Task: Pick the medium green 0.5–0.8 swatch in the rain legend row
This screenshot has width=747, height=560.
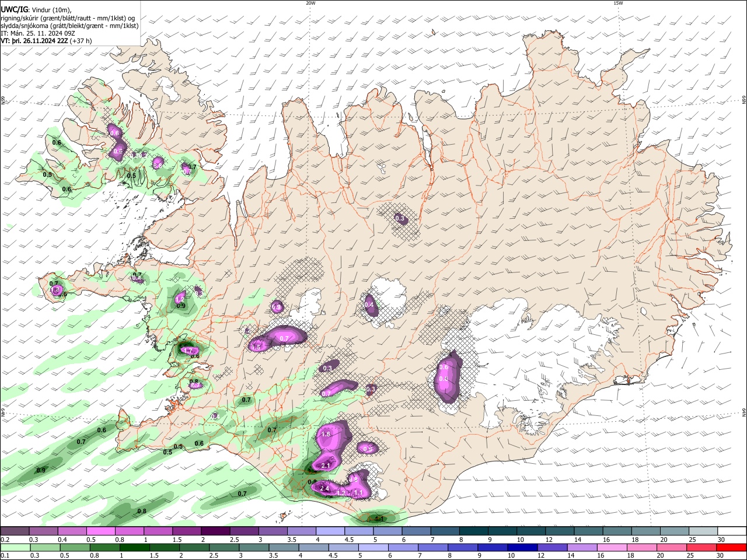Action: (75, 547)
